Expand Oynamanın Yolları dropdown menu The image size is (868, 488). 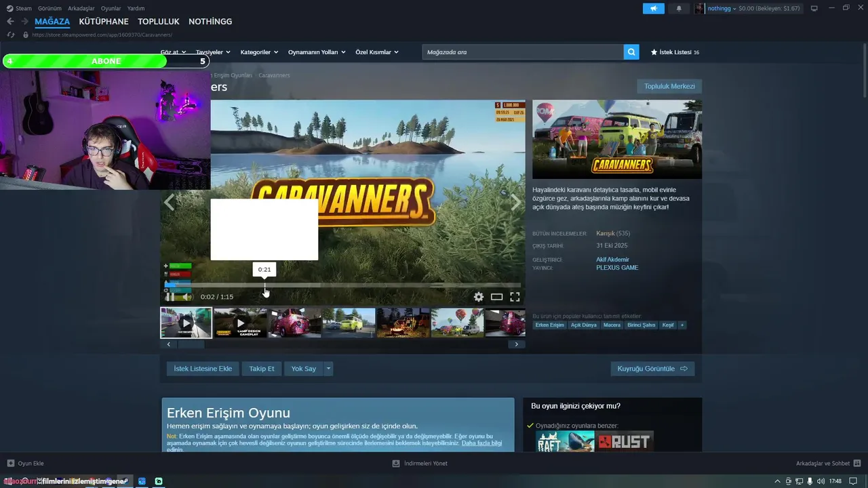click(317, 52)
